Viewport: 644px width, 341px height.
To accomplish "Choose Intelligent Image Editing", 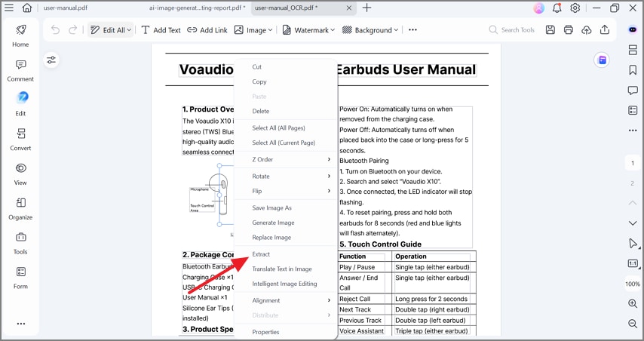I will (x=286, y=284).
